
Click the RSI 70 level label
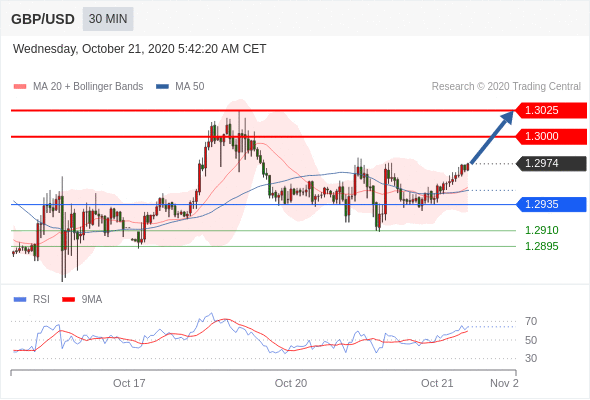531,321
